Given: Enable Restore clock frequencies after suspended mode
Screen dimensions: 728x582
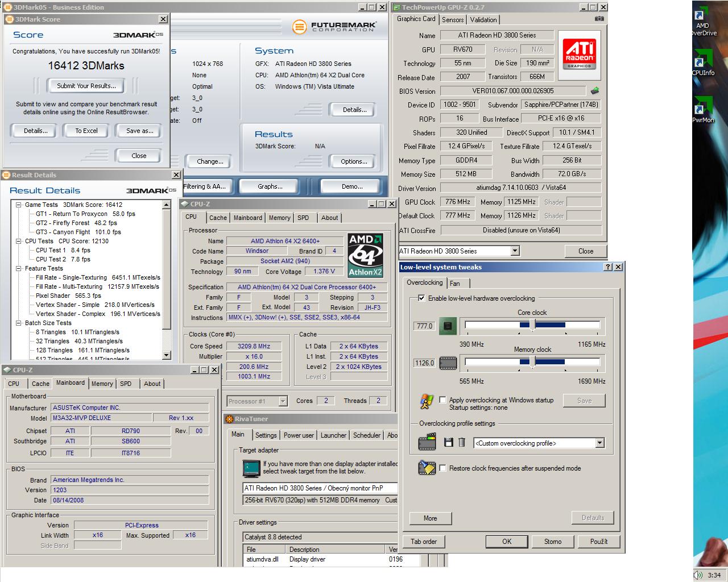Looking at the screenshot, I should [x=442, y=468].
